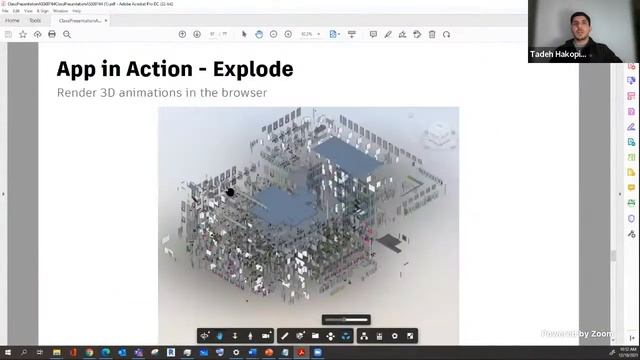Image resolution: width=640 pixels, height=360 pixels.
Task: Open the File menu
Action: [x=5, y=11]
